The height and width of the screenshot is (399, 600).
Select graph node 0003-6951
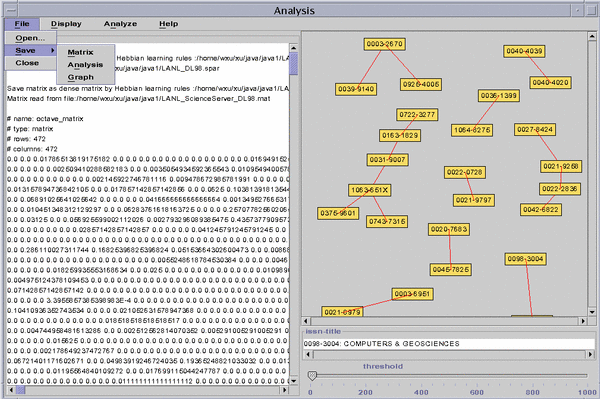pyautogui.click(x=412, y=294)
